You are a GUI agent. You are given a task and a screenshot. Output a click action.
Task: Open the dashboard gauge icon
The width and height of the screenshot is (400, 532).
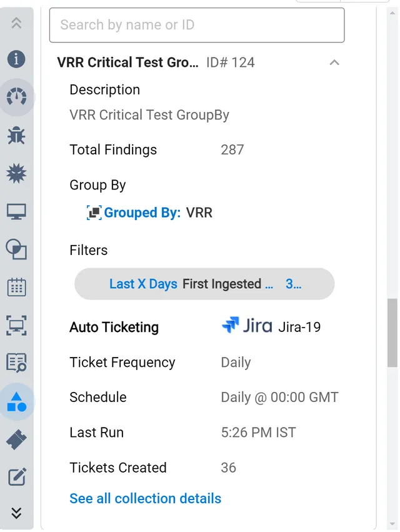[16, 97]
